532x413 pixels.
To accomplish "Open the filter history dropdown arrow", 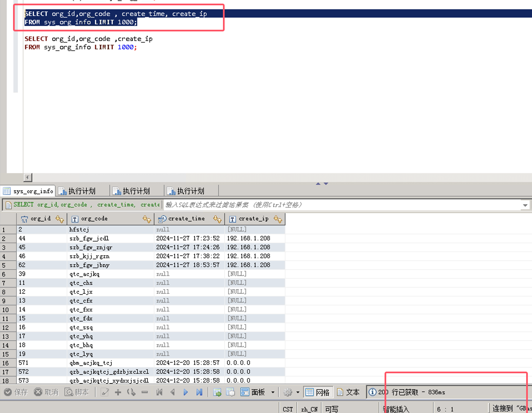I will 525,205.
